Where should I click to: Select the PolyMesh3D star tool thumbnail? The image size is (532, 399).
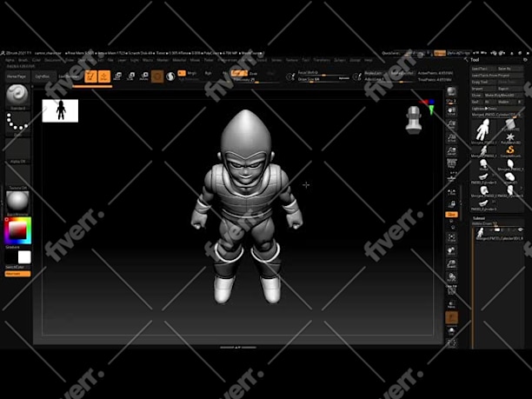tap(510, 137)
